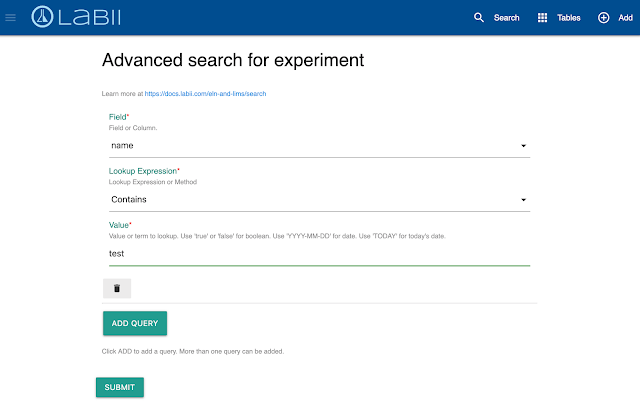Screen dimensions: 640x406
Task: Open the Tables menu item label
Action: (x=568, y=18)
